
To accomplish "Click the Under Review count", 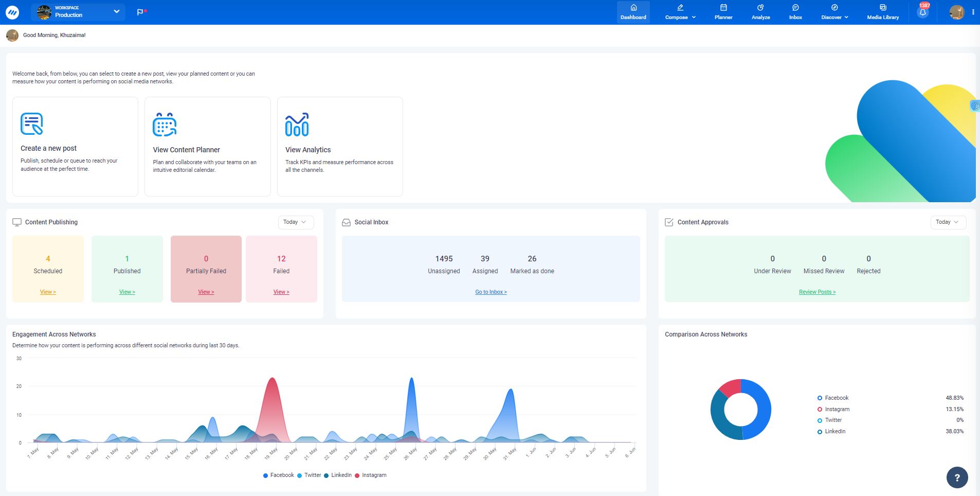I will (772, 259).
